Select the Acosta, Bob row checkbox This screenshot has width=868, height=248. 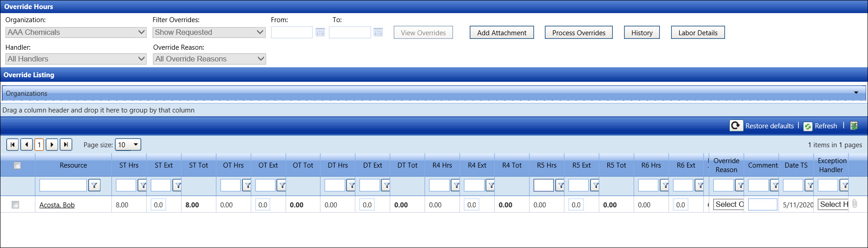coord(15,205)
